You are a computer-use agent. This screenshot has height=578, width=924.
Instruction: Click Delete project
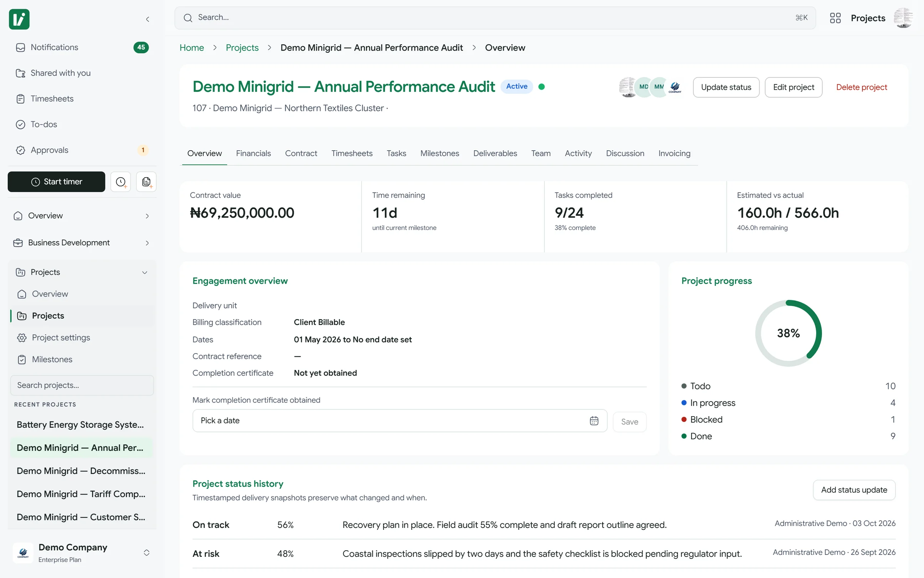[862, 87]
